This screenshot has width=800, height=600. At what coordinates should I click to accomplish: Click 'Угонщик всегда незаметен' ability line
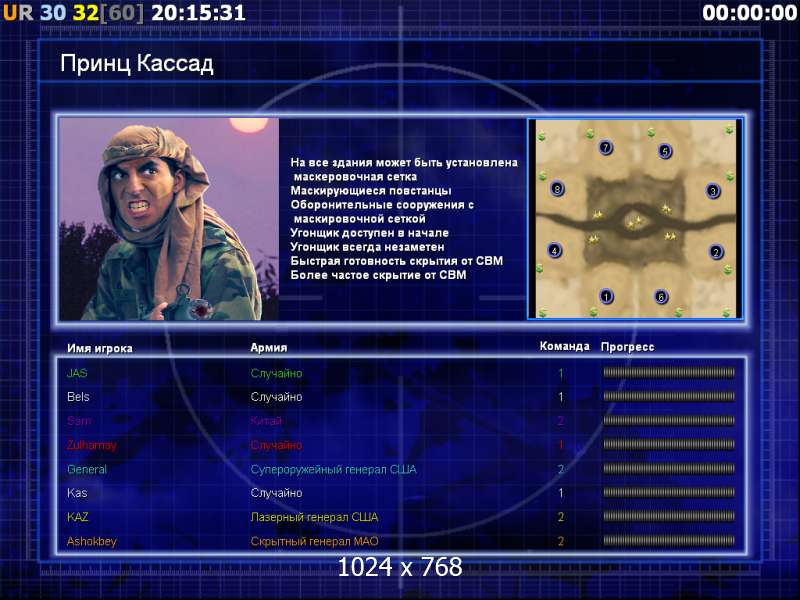367,247
